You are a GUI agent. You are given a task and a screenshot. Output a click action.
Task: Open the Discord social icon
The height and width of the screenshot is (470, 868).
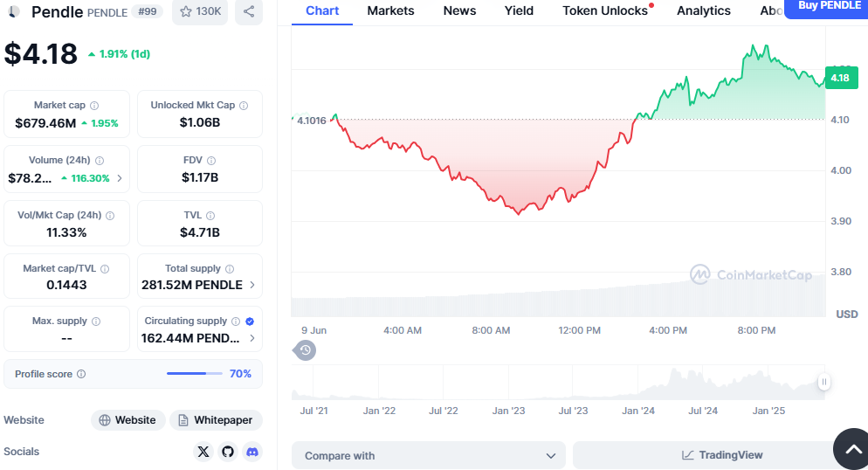[252, 452]
